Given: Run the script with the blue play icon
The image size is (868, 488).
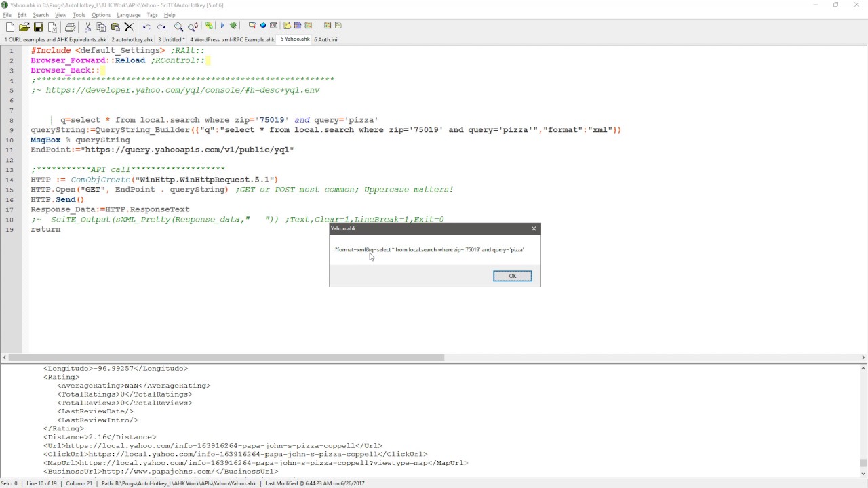Looking at the screenshot, I should point(222,26).
